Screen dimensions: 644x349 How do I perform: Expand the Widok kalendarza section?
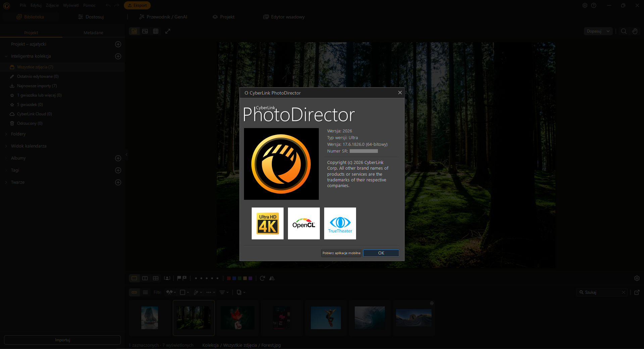click(6, 146)
